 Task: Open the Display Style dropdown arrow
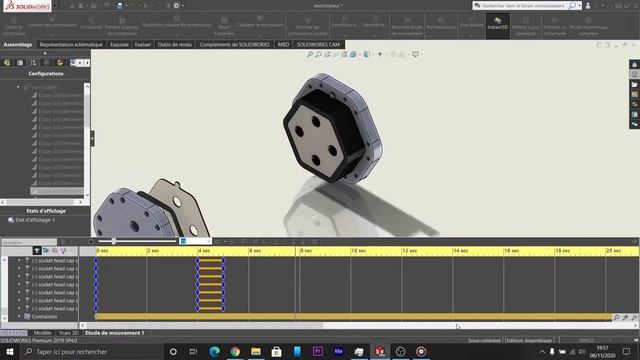coord(372,54)
